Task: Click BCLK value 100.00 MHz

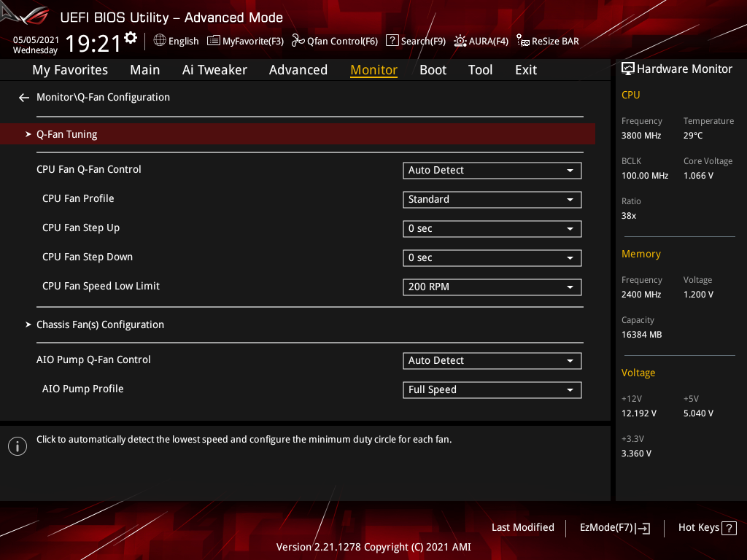Action: pyautogui.click(x=645, y=176)
